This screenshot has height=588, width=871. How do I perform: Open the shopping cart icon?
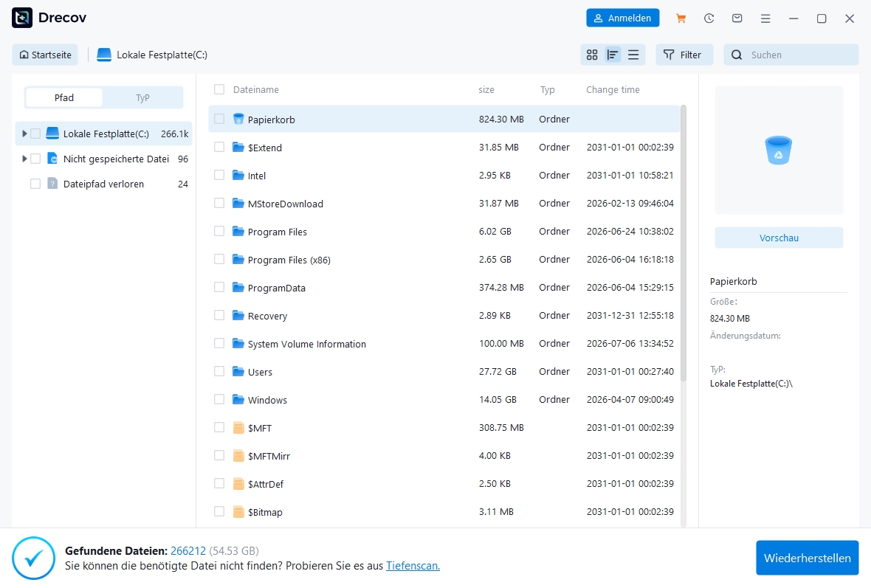click(681, 18)
